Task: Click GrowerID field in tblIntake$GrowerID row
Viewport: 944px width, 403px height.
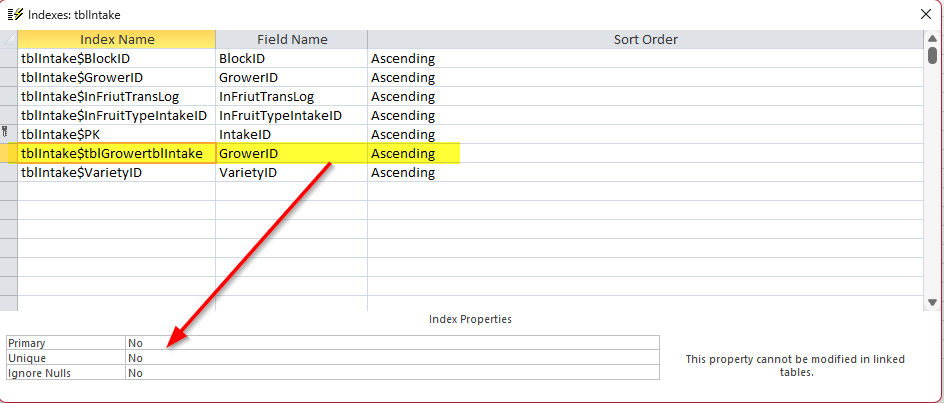Action: pyautogui.click(x=292, y=78)
